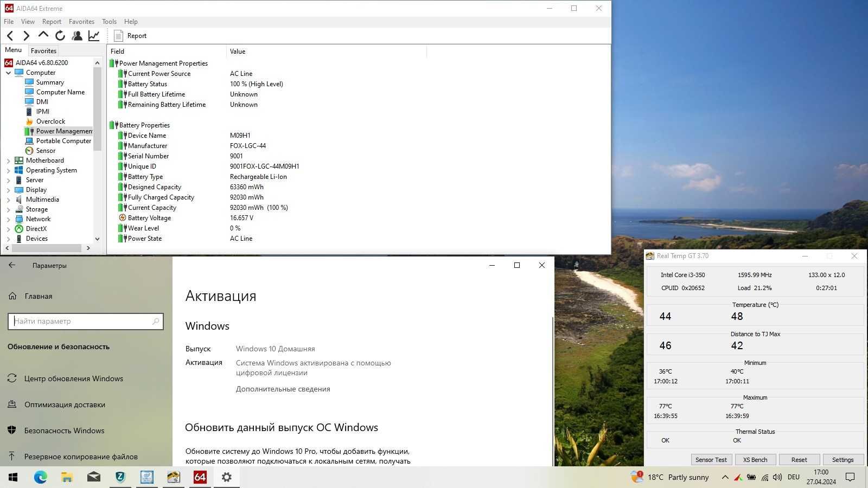868x488 pixels.
Task: Open File Explorer from taskbar
Action: (67, 477)
